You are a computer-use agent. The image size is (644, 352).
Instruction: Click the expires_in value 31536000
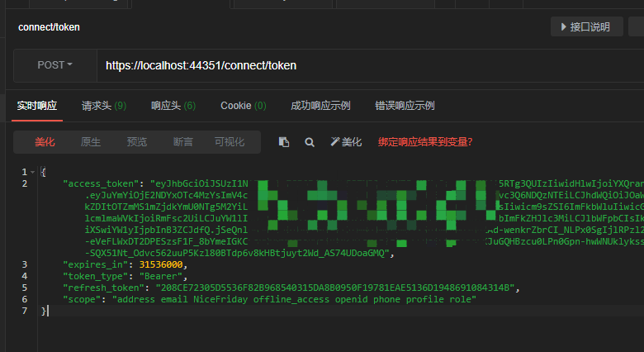tap(161, 264)
